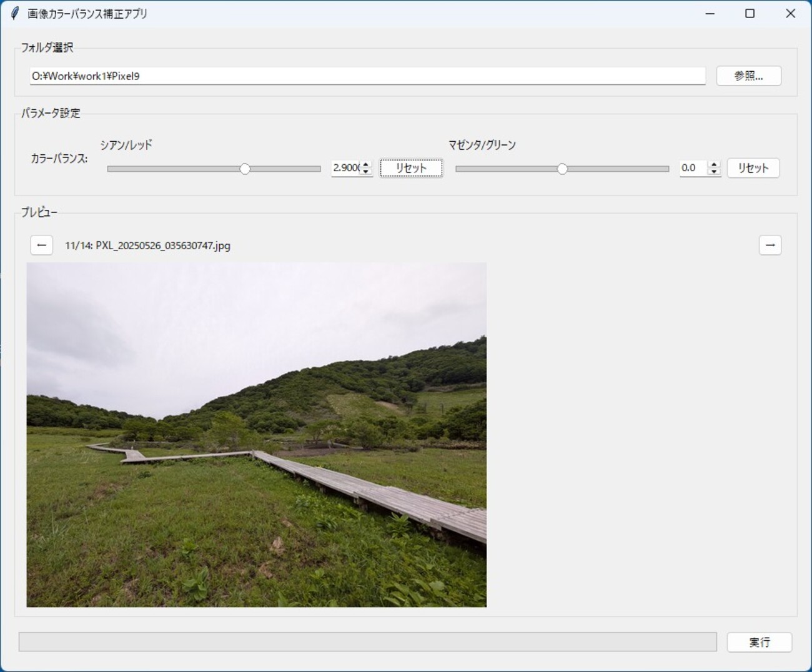Image resolution: width=812 pixels, height=672 pixels.
Task: Decrease the シアン/レッド value with down arrow
Action: tap(366, 172)
